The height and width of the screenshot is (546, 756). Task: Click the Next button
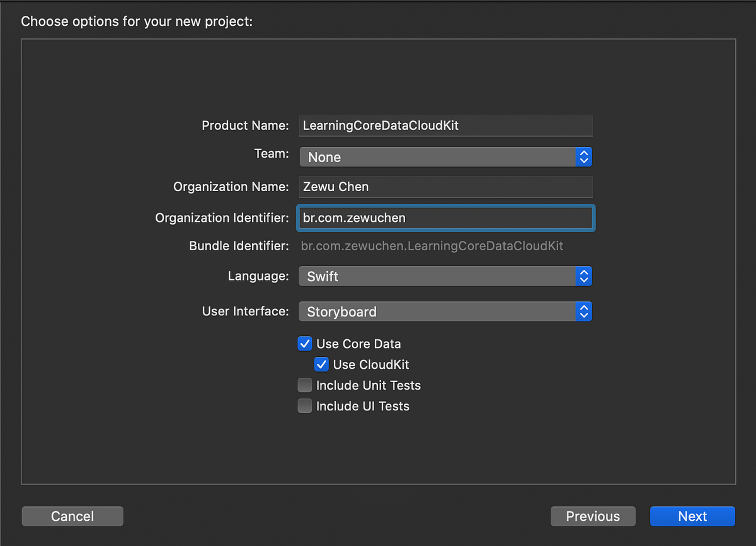point(692,516)
